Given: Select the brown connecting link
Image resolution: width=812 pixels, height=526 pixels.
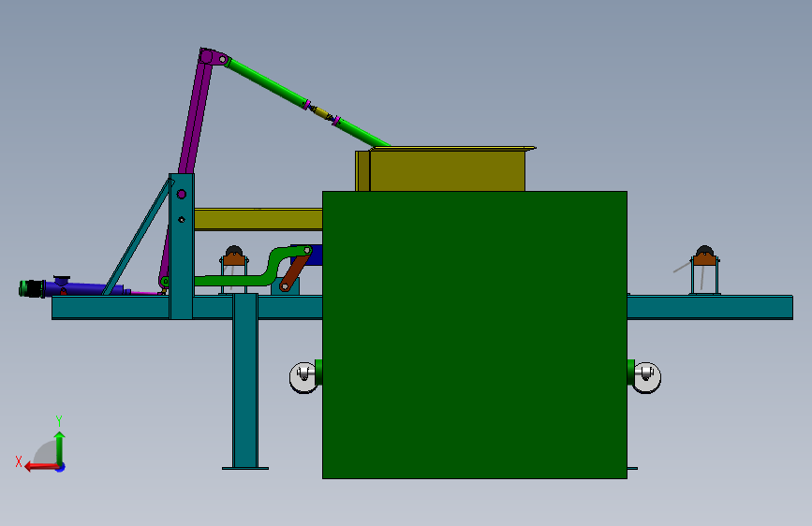Looking at the screenshot, I should [x=294, y=273].
